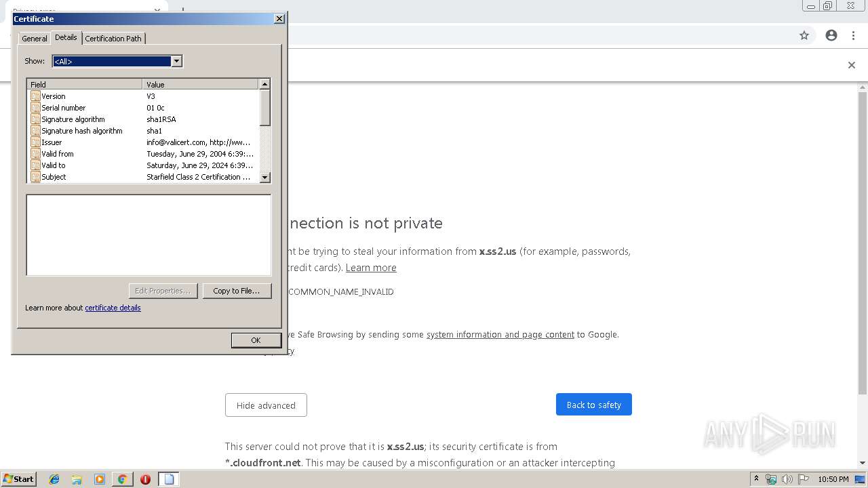
Task: Select the Valid from field row
Action: [x=143, y=154]
